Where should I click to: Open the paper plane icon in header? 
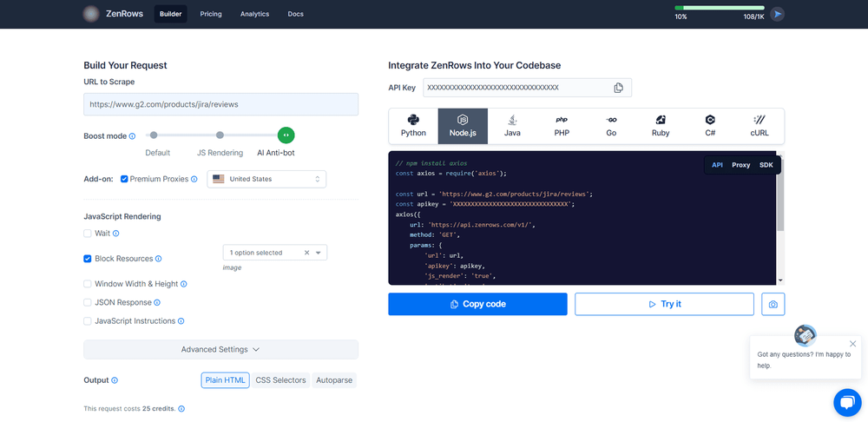778,14
